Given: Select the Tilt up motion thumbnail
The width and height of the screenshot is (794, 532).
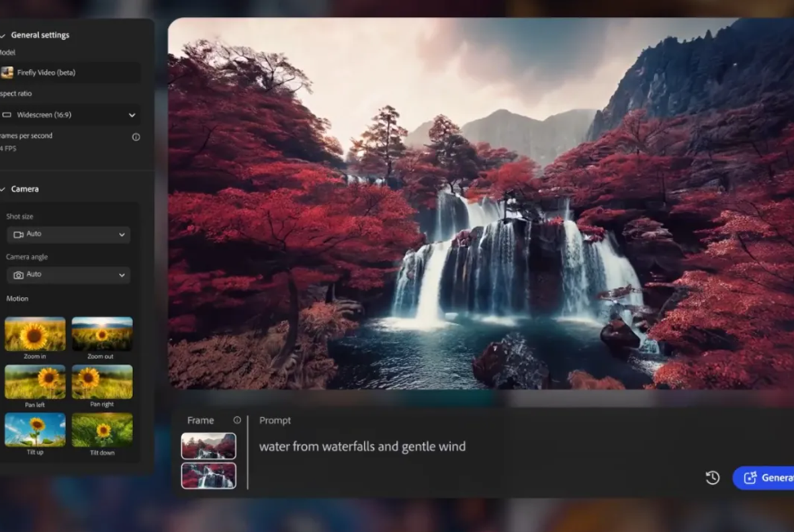Looking at the screenshot, I should point(35,429).
